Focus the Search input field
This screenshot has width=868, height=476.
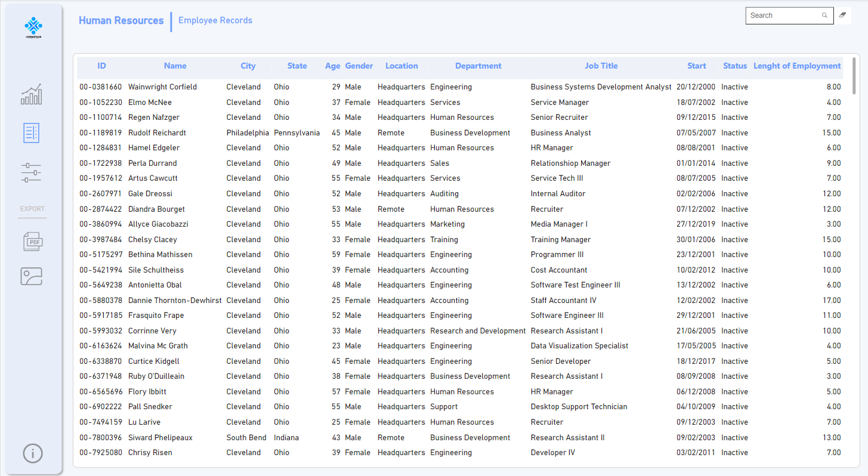coord(789,16)
